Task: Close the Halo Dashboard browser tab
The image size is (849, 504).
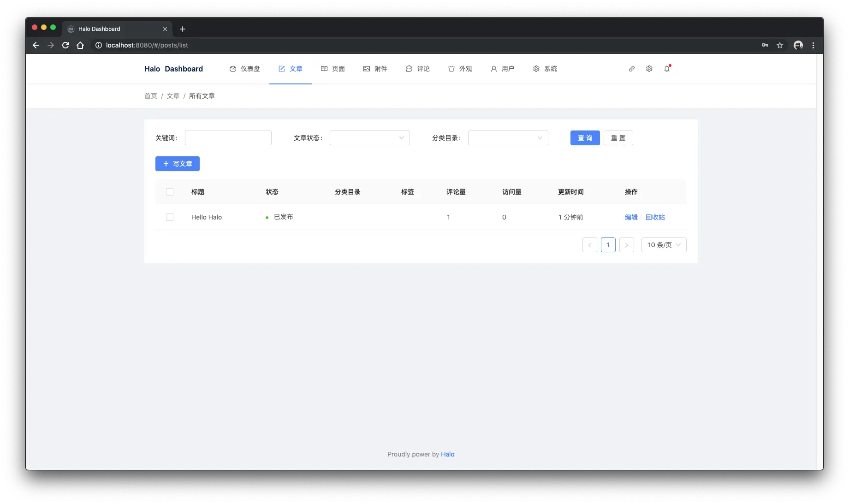Action: pos(165,29)
